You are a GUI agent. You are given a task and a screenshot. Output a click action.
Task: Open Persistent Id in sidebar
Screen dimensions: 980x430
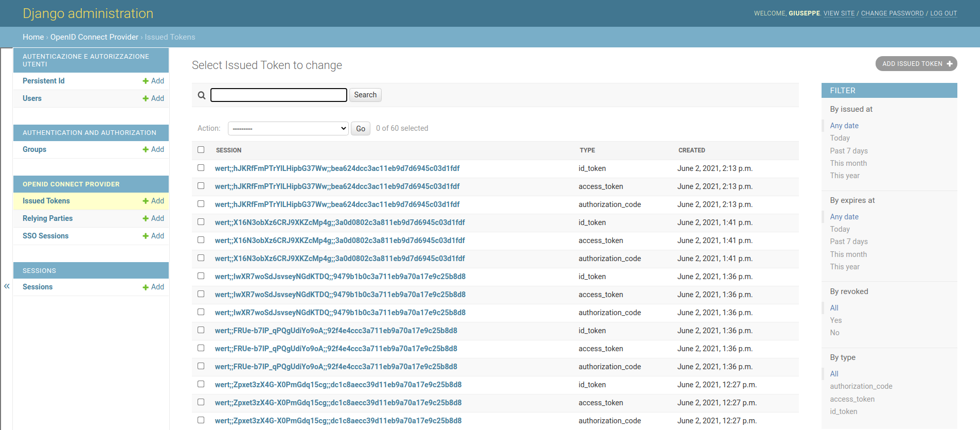[x=44, y=81]
